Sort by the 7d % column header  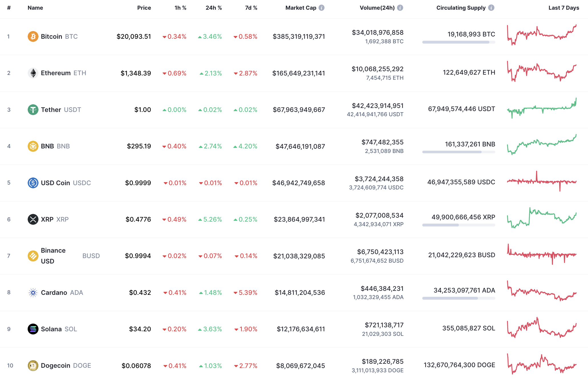[250, 8]
